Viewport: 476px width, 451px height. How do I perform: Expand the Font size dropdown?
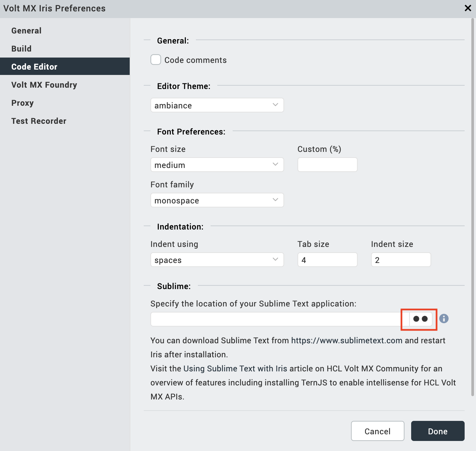[x=217, y=165]
